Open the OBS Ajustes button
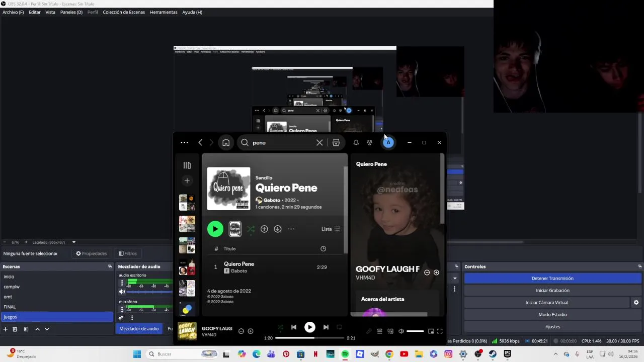The image size is (644, 362). point(552,327)
